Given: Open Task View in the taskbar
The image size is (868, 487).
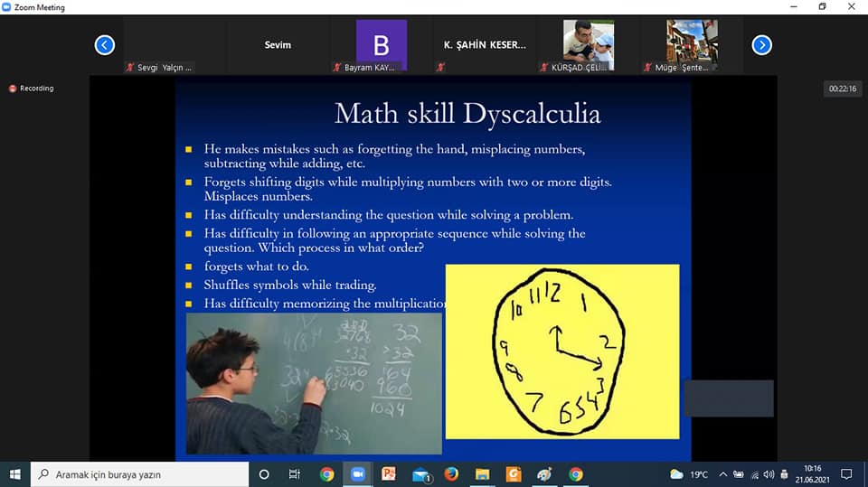Looking at the screenshot, I should [295, 474].
